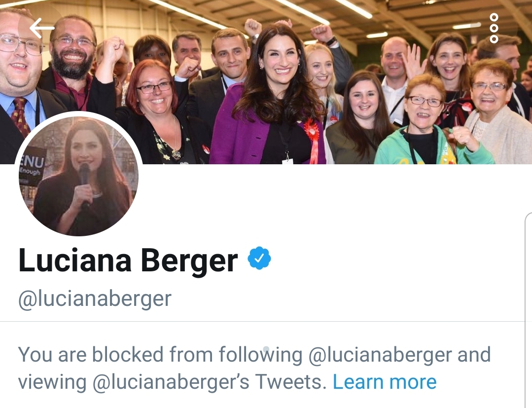532x408 pixels.
Task: View the group celebration header photo
Action: (266, 82)
